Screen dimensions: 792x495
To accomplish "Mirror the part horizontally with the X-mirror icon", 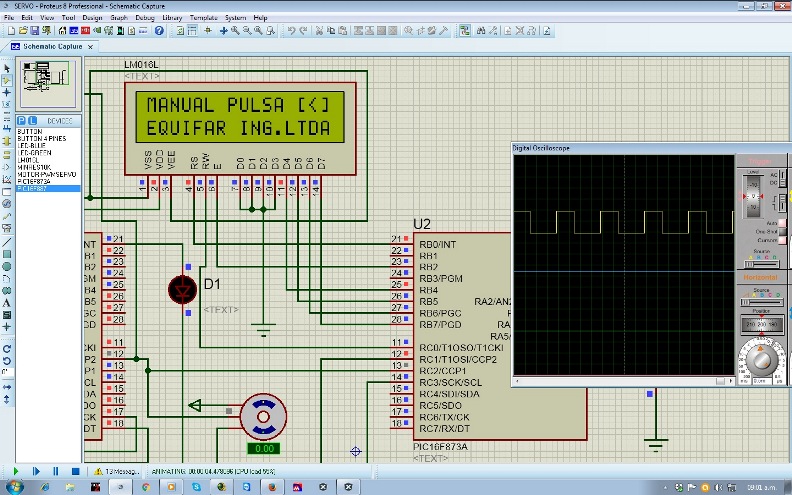I will pos(7,387).
